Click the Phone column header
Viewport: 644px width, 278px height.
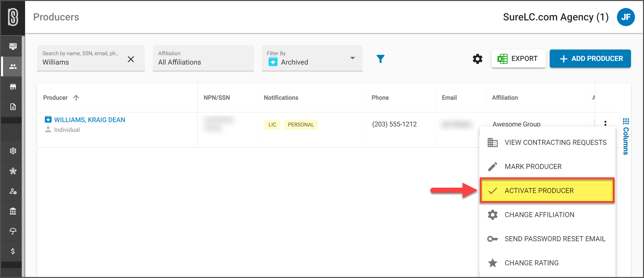coord(380,98)
